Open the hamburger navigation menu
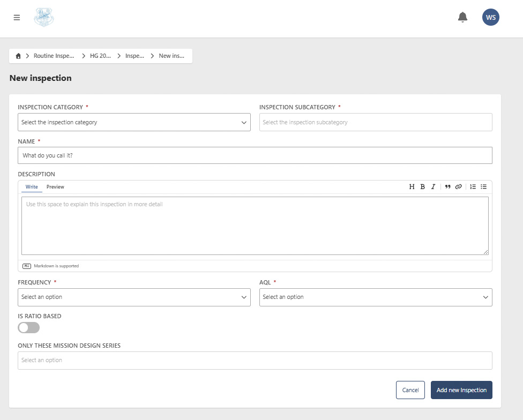Viewport: 523px width, 420px height. 17,17
